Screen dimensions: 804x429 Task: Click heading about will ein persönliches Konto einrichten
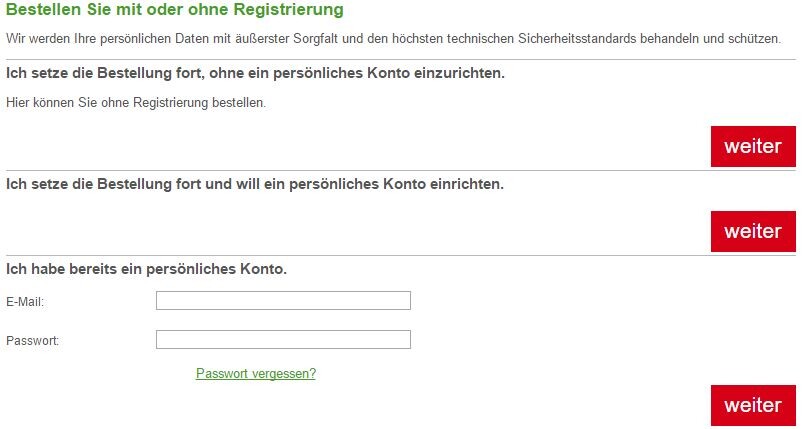click(x=255, y=184)
